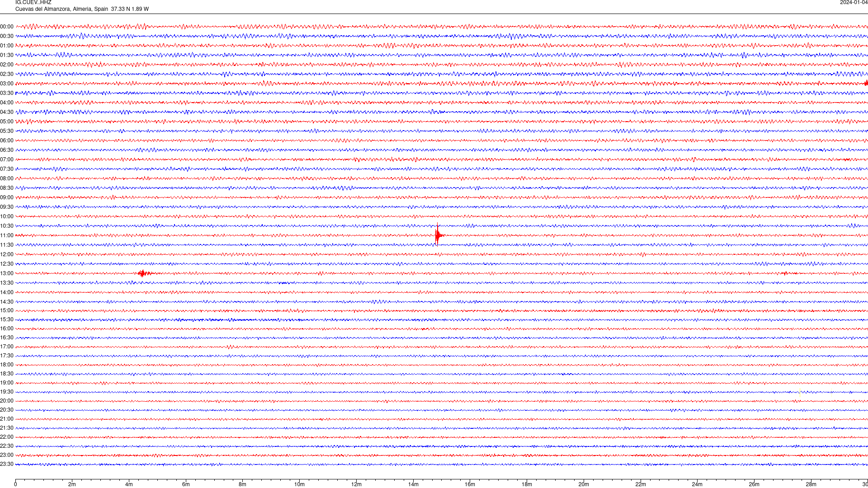
Task: Click the 12m axis label
Action: pyautogui.click(x=356, y=484)
